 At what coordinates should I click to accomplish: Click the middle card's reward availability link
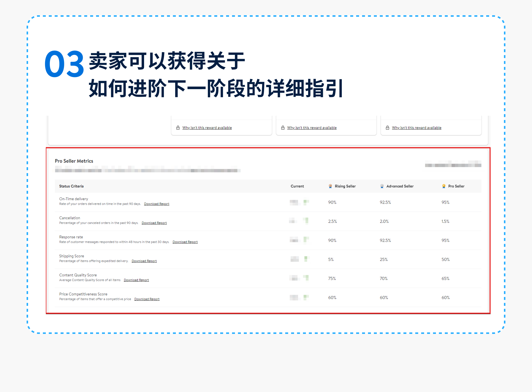click(312, 128)
